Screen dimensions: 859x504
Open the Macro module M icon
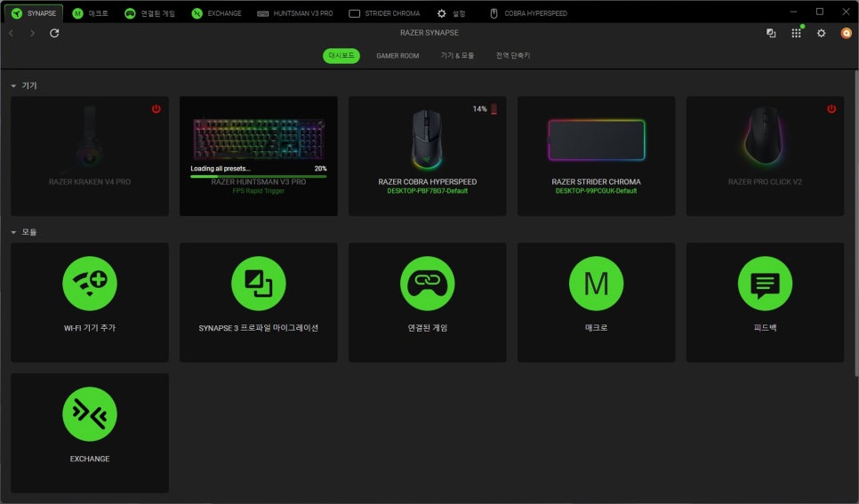tap(596, 284)
